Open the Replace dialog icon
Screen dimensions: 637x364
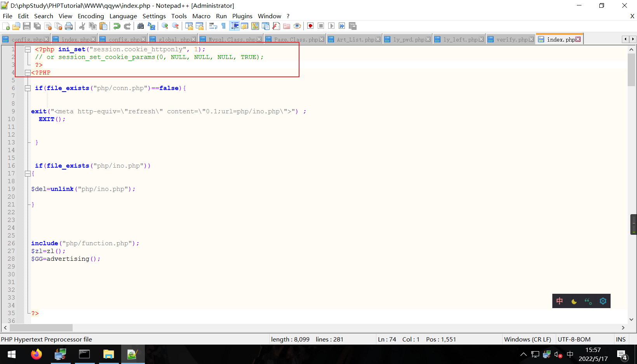151,26
